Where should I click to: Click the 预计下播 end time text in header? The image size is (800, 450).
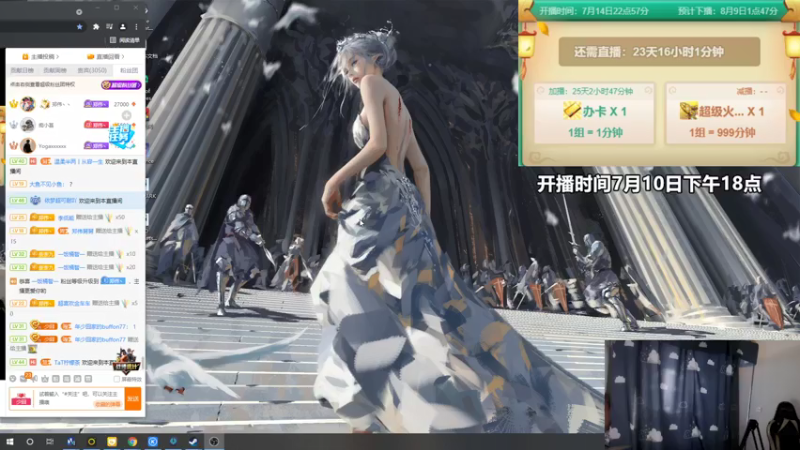pyautogui.click(x=728, y=11)
